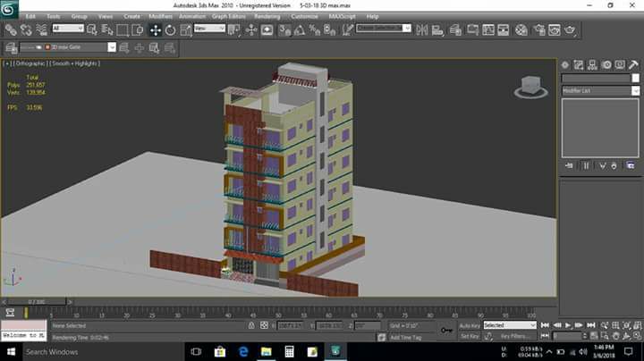Toggle Window/Crossing selection mode
The width and height of the screenshot is (644, 361).
pos(138,30)
